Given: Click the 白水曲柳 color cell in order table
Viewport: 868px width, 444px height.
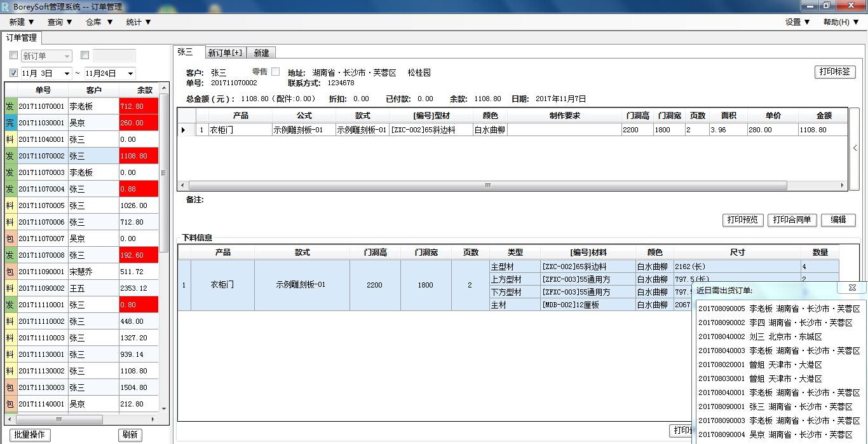Looking at the screenshot, I should [490, 130].
